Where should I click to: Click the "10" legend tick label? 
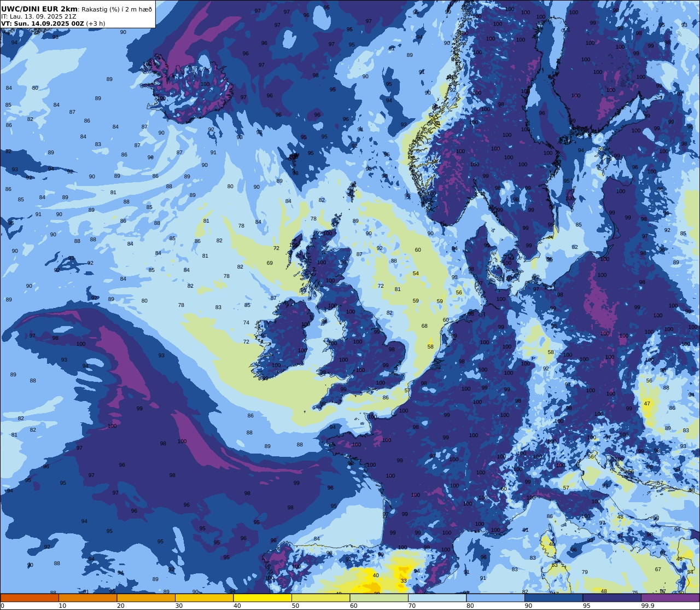(x=62, y=606)
